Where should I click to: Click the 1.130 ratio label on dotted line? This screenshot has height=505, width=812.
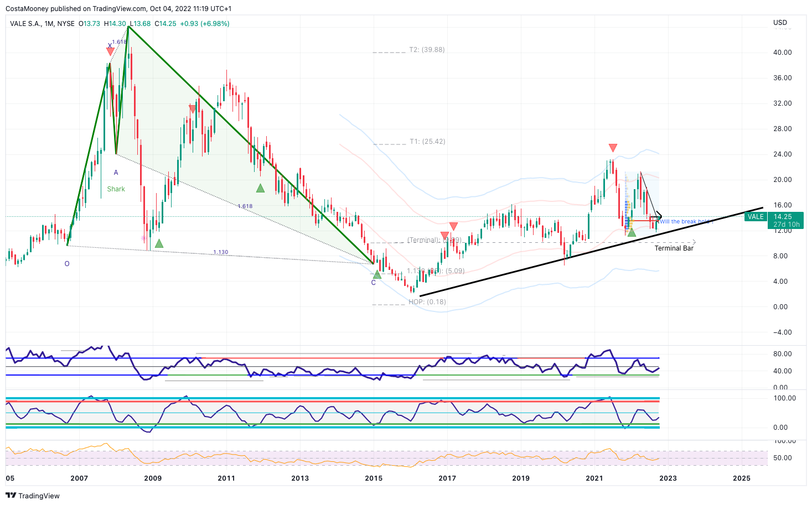[x=221, y=252]
